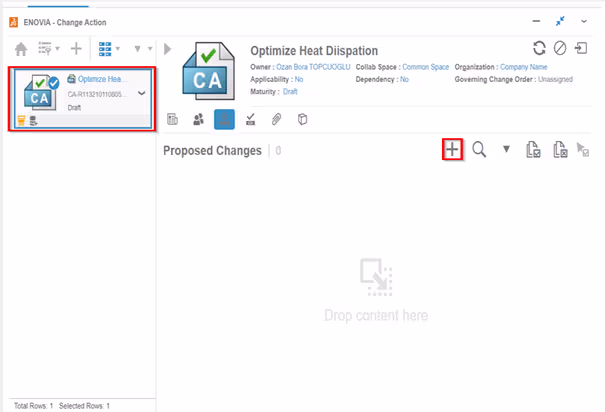Open the Realized Changes checkmark tab
The width and height of the screenshot is (605, 412).
click(250, 119)
